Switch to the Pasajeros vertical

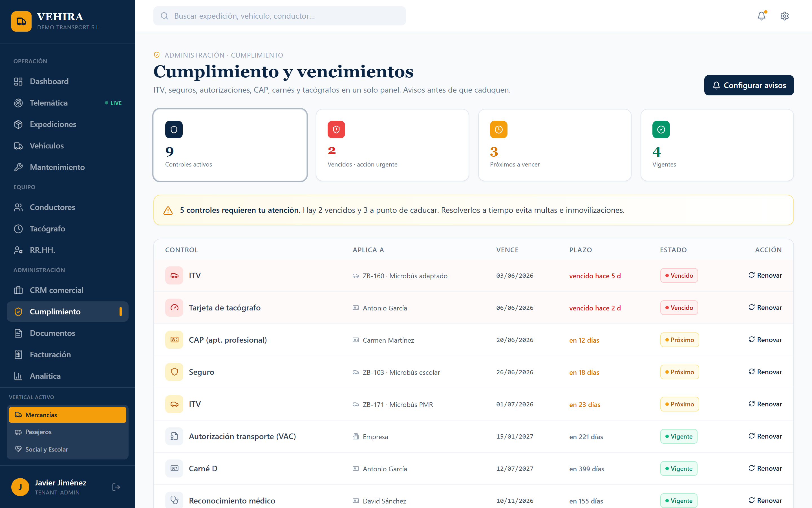coord(67,432)
